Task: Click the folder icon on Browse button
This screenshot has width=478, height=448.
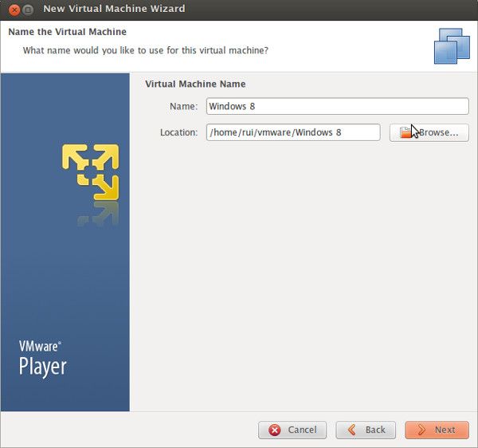Action: click(x=406, y=132)
